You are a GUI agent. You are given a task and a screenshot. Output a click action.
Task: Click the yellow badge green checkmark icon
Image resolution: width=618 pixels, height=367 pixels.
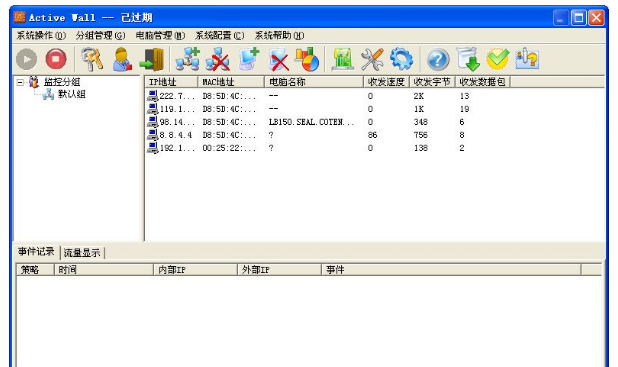click(497, 59)
